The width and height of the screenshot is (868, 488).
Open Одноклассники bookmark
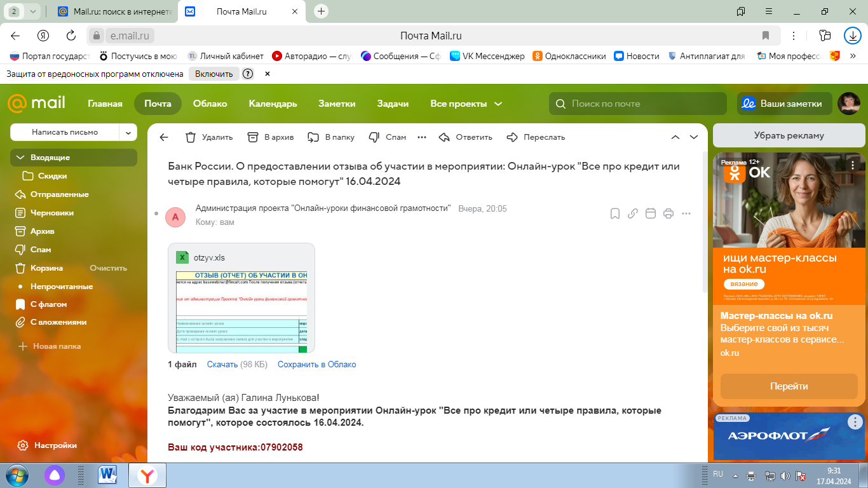[569, 56]
